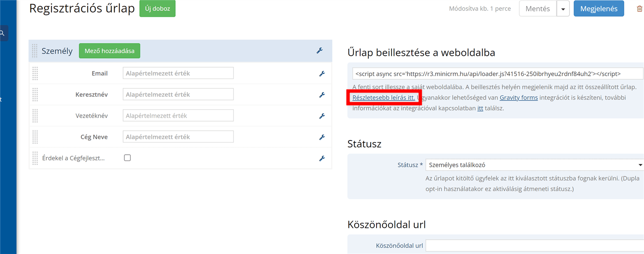Screen dimensions: 644x254
Task: Open wrench settings for Keresztnév field
Action: click(322, 95)
